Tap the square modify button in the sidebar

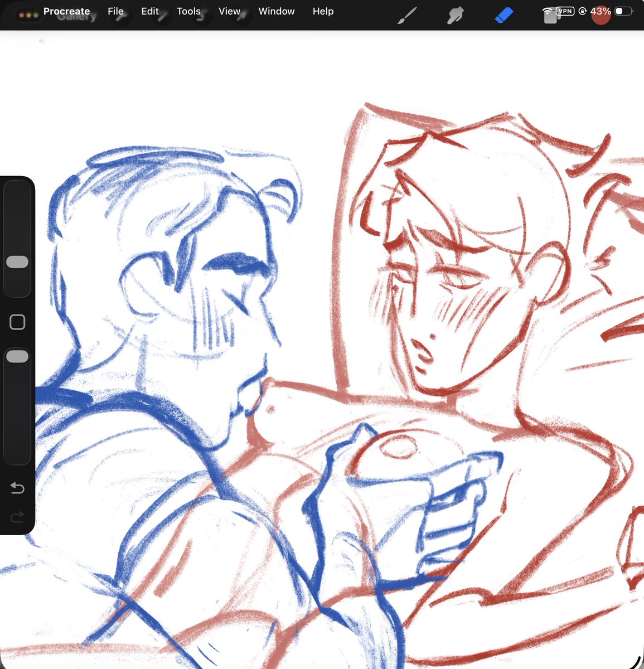coord(17,322)
